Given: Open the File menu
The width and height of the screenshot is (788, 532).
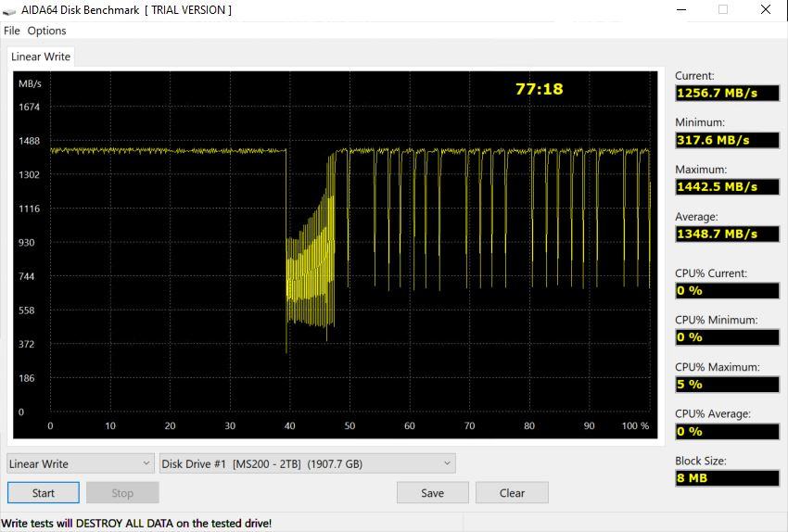Looking at the screenshot, I should 11,31.
